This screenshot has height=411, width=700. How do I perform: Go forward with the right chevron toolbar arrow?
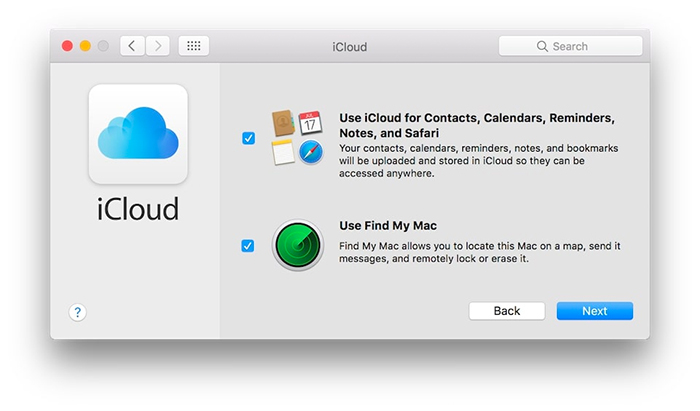[157, 46]
